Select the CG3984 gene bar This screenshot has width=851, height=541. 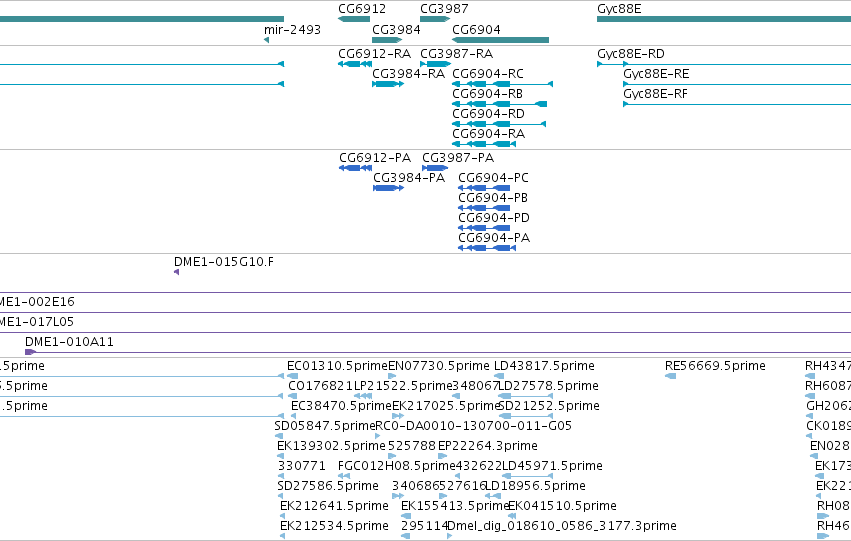[387, 40]
